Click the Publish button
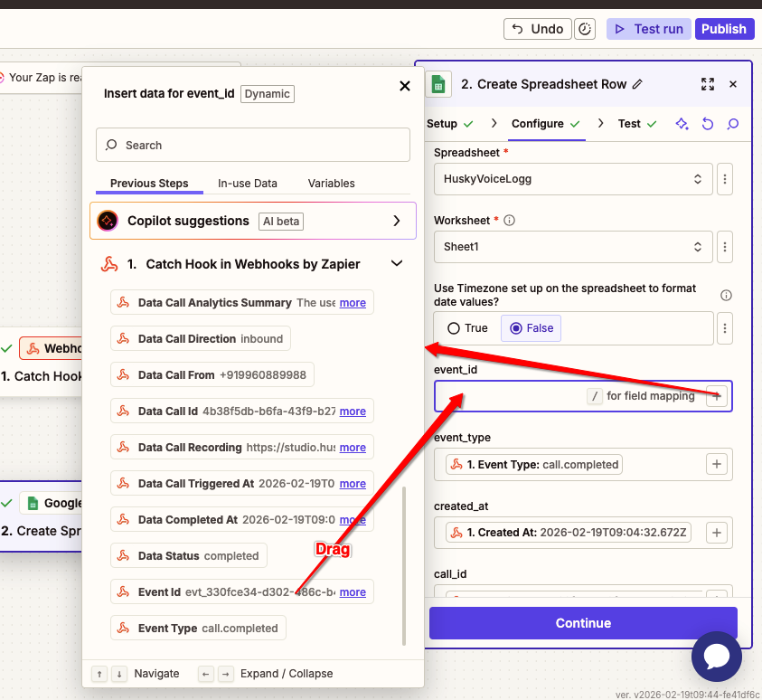The width and height of the screenshot is (762, 700). pos(724,29)
